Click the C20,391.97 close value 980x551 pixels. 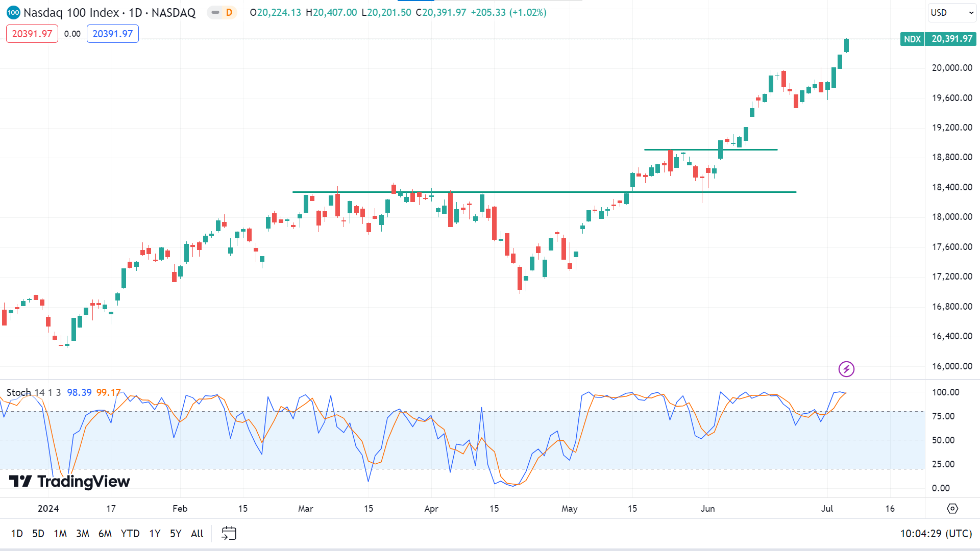pyautogui.click(x=440, y=12)
